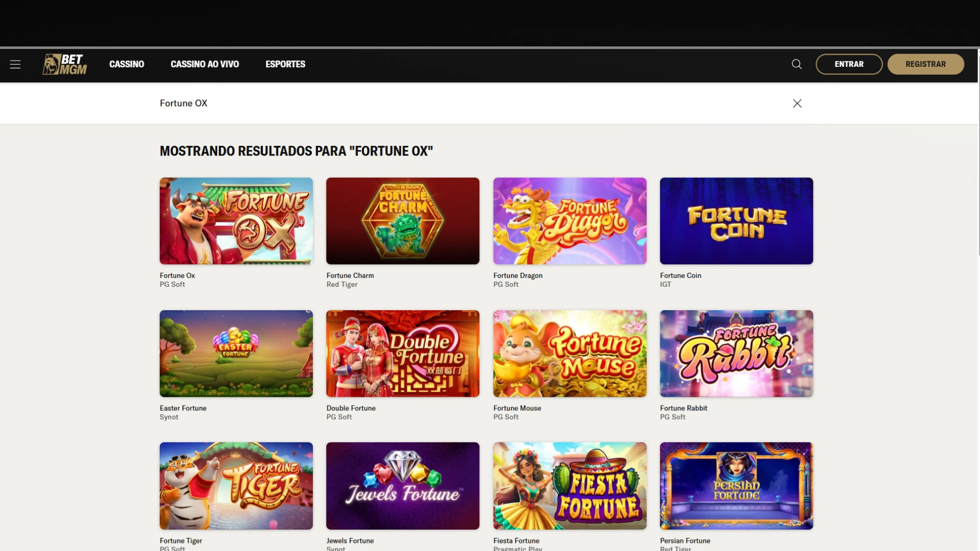Open the Fiesta Fortune game thumbnail
The width and height of the screenshot is (980, 551).
pos(570,486)
